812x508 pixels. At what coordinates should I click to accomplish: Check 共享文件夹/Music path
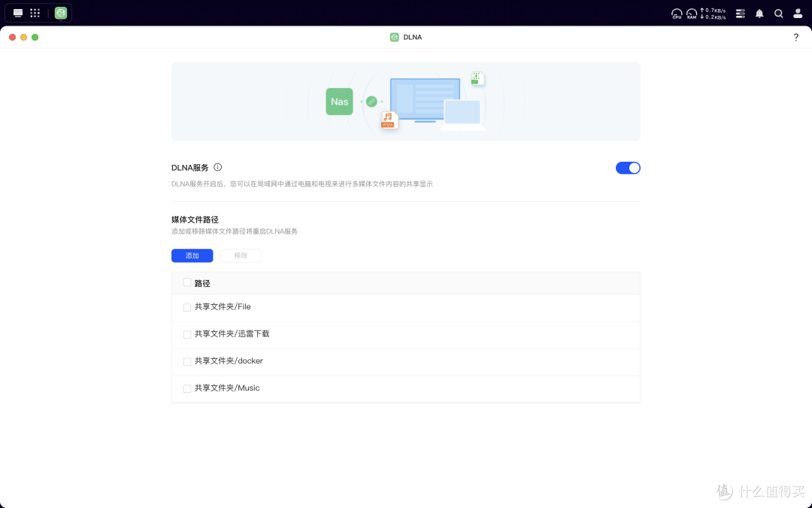tap(187, 388)
